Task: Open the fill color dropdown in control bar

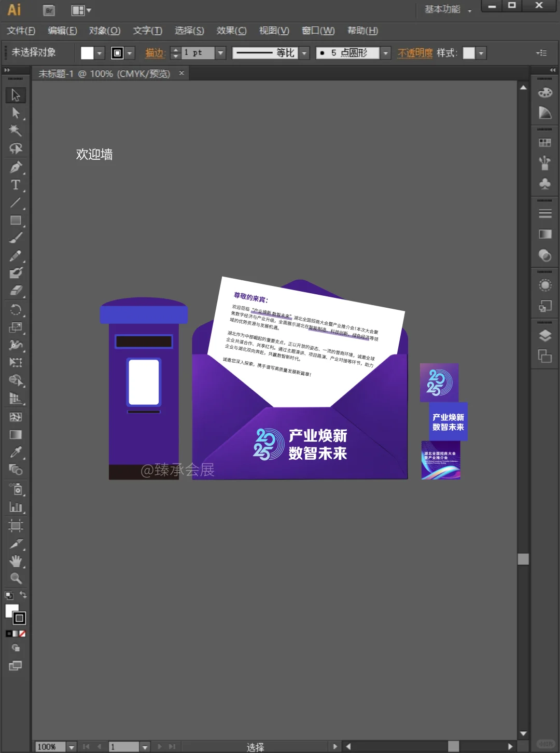Action: click(100, 53)
